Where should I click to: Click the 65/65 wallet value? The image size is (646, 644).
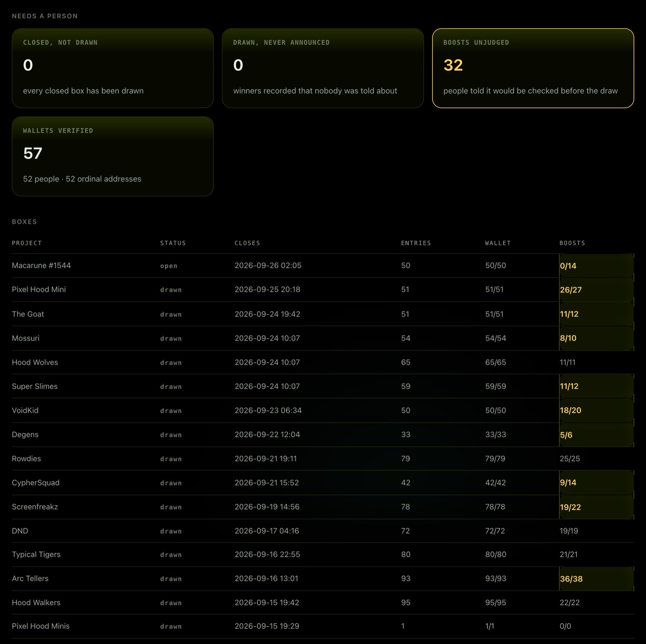click(x=495, y=362)
